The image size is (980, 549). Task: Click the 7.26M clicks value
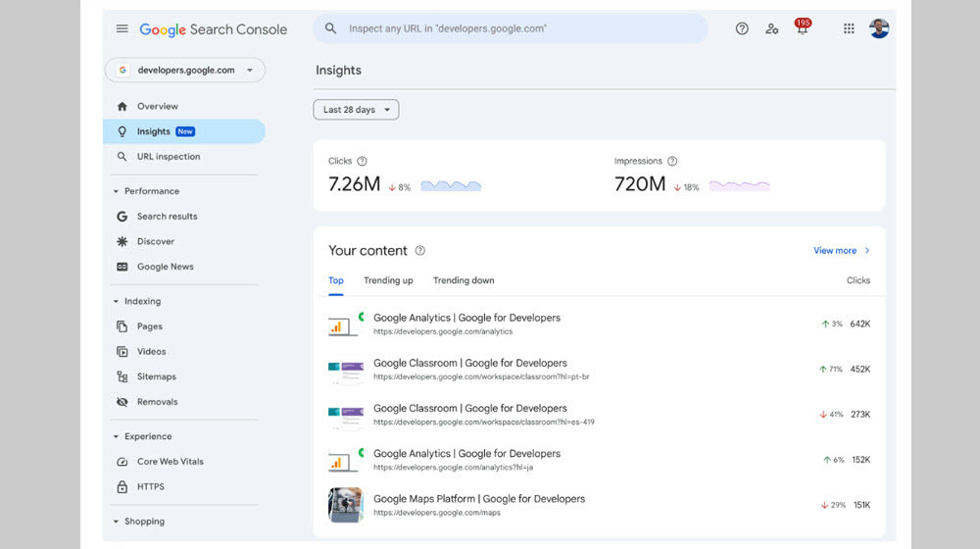coord(355,184)
